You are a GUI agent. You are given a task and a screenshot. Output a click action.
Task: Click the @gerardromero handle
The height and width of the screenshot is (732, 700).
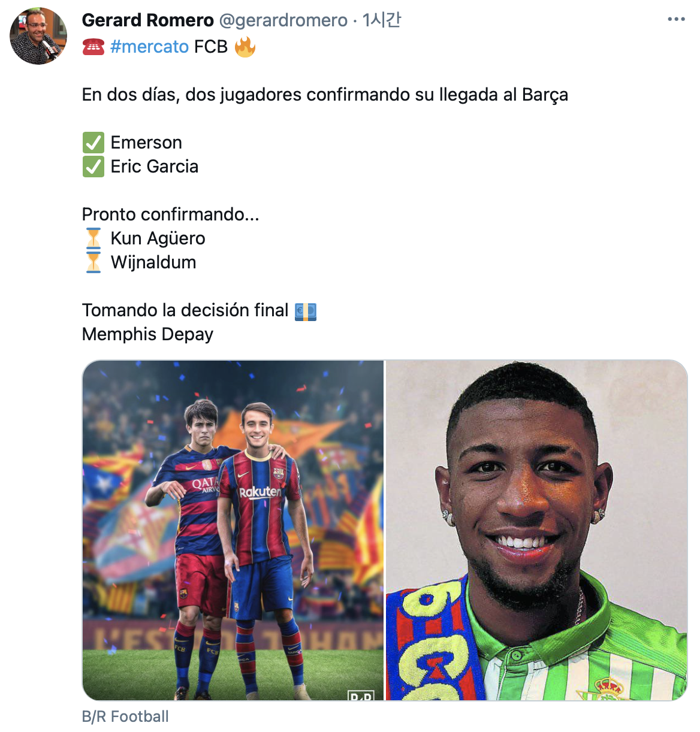point(283,20)
